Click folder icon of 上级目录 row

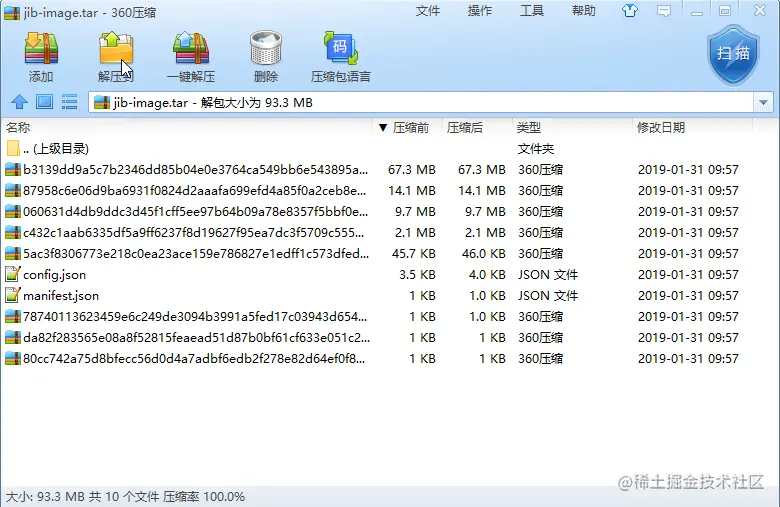pyautogui.click(x=13, y=148)
